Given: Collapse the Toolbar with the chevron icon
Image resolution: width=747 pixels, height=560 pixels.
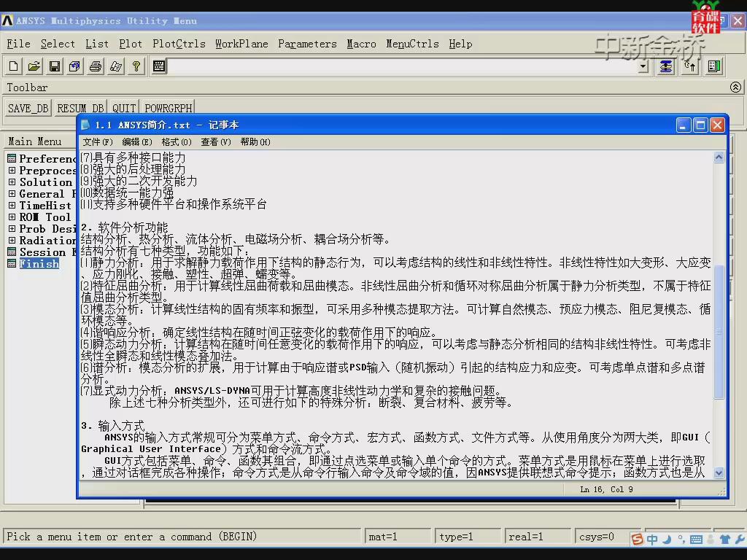Looking at the screenshot, I should tap(735, 87).
